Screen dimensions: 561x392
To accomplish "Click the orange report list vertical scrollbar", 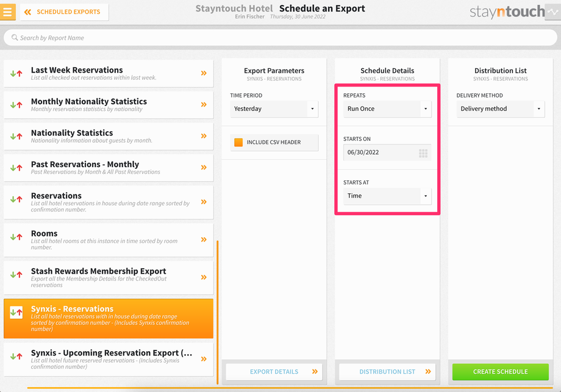I will (x=218, y=313).
